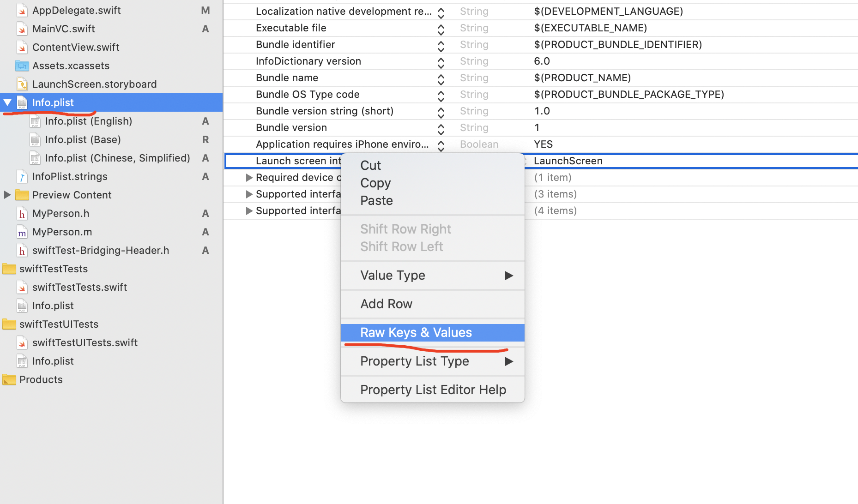Collapse the Info.plist disclosure triangle
Image resolution: width=858 pixels, height=504 pixels.
pyautogui.click(x=6, y=102)
